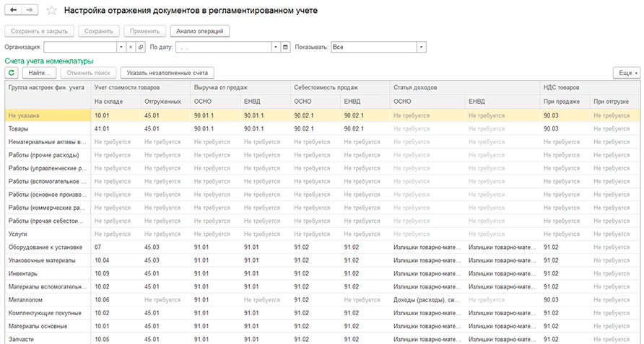Select the Металлолом row

(323, 300)
